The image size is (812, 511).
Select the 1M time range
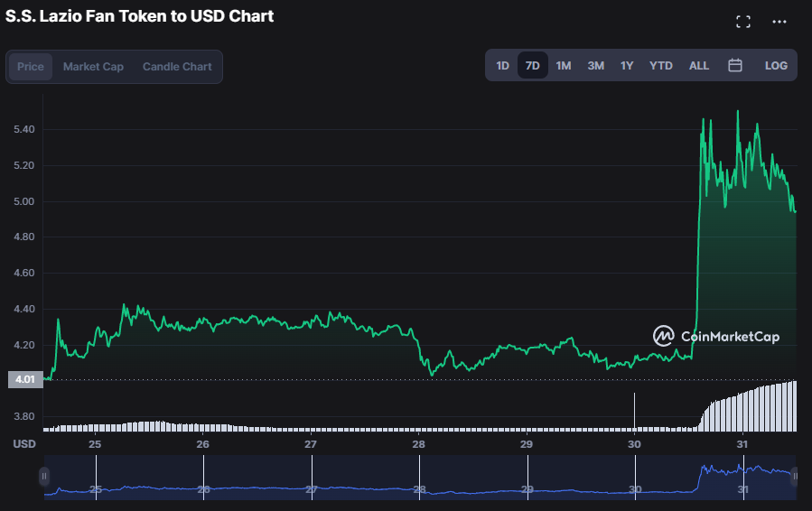tap(564, 66)
